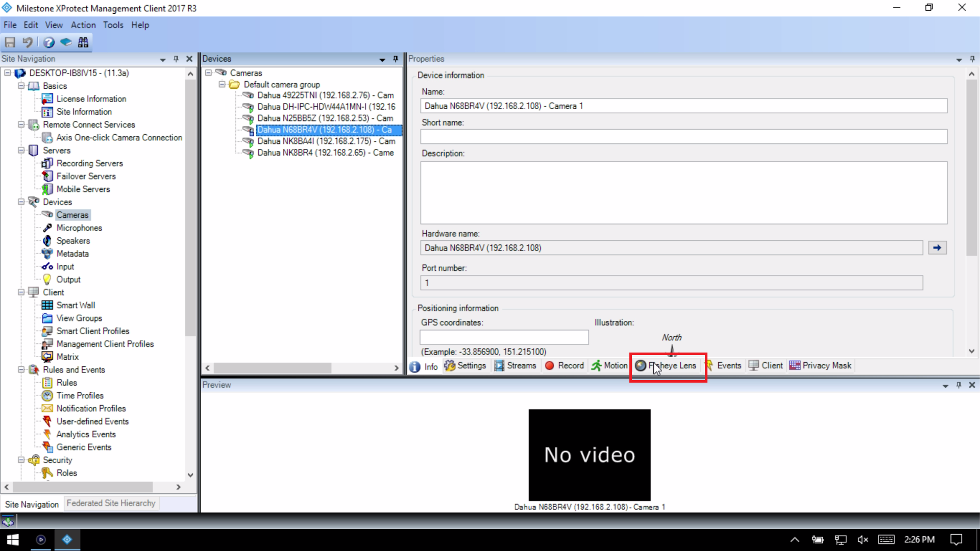Click the Fisheye Lens tab icon
Viewport: 980px width, 551px height.
[x=641, y=366]
